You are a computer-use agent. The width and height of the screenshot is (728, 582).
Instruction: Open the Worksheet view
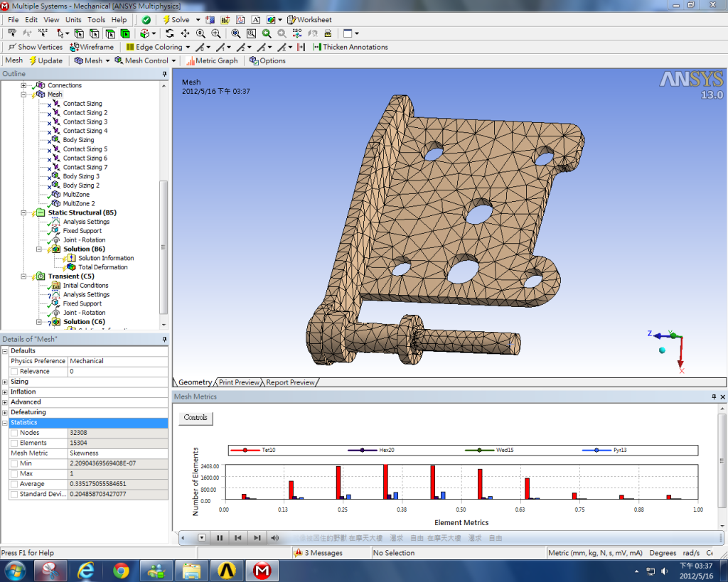pos(309,20)
